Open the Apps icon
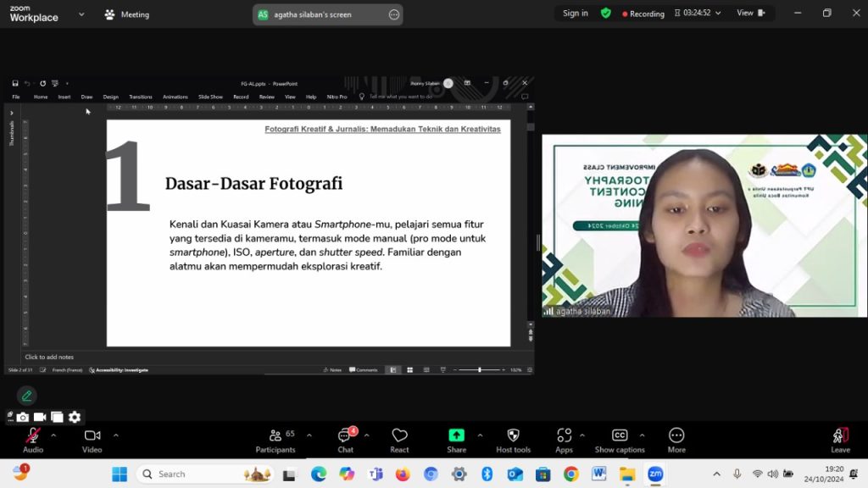 click(564, 436)
